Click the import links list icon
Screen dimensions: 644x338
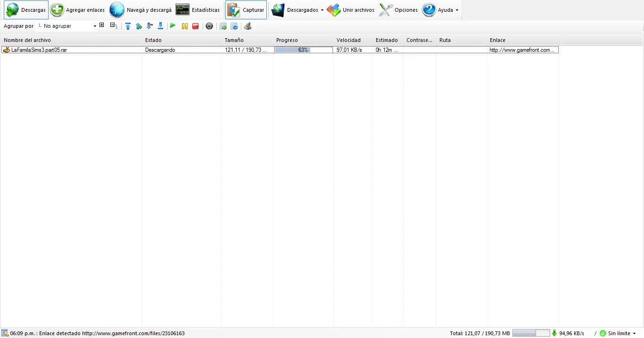tap(234, 26)
